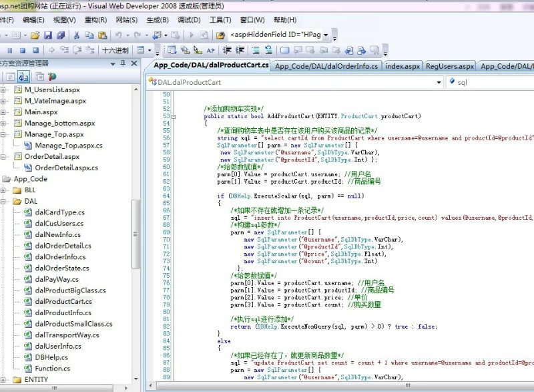Click the ASP.NET Configuration icon
Screen dimensions: 534x392
pos(52,77)
